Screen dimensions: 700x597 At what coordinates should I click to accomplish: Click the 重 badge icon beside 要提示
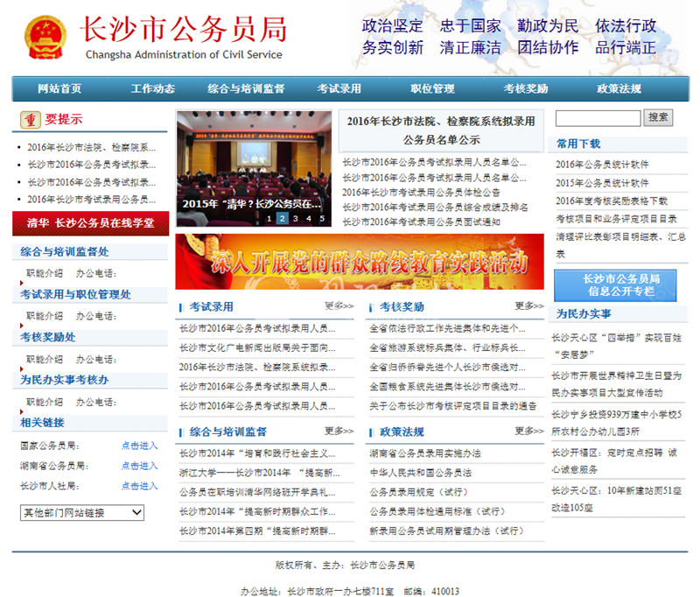pos(31,120)
